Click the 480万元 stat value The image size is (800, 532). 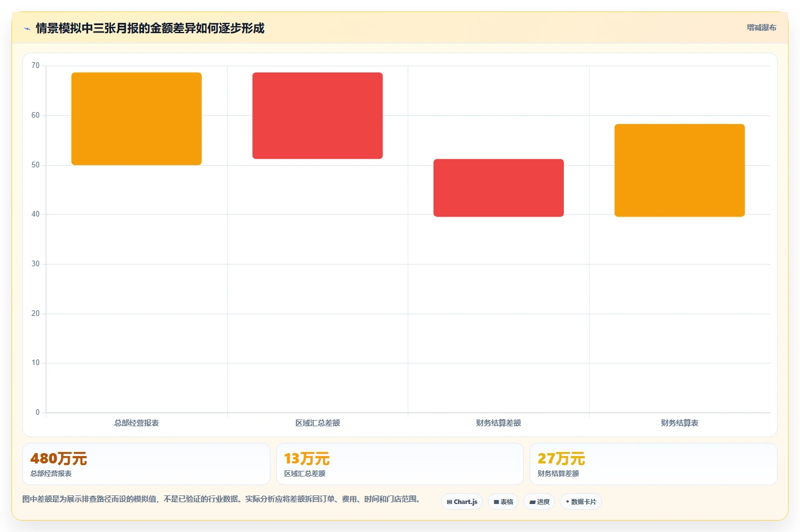58,459
